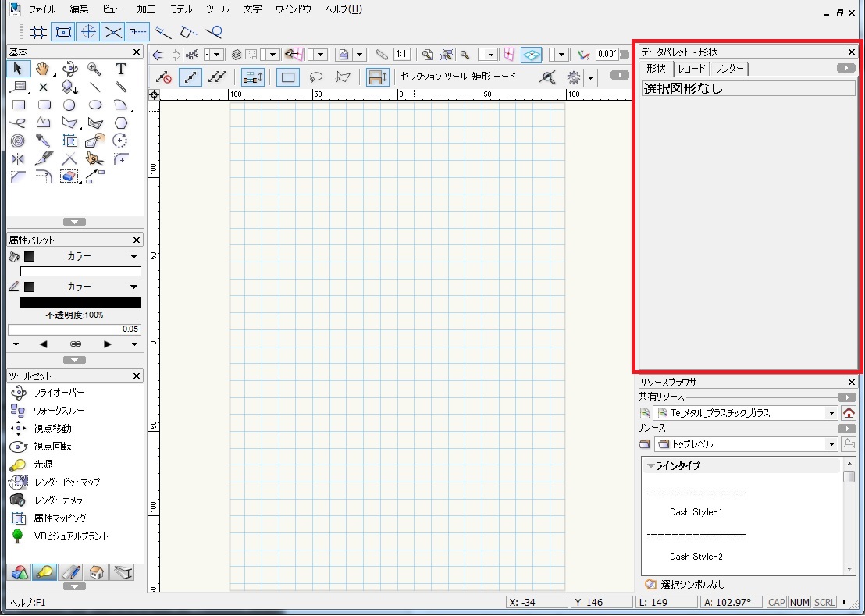
Task: Select the Offset tool
Action: point(43,176)
